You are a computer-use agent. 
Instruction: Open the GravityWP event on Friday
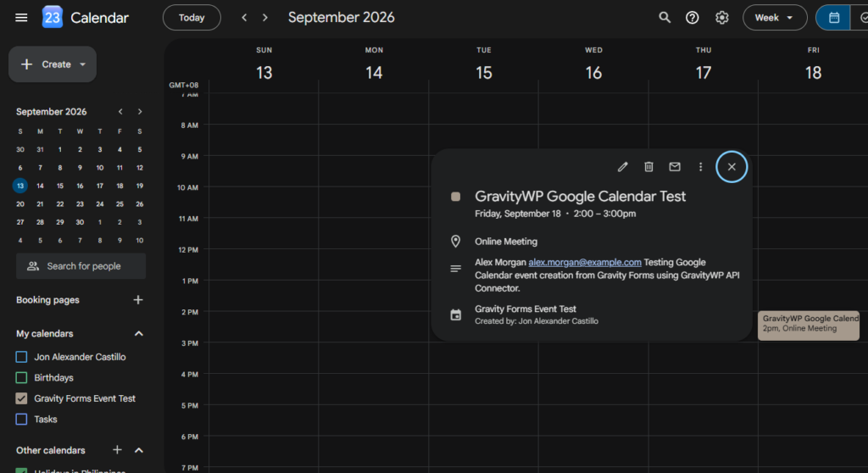(x=808, y=326)
